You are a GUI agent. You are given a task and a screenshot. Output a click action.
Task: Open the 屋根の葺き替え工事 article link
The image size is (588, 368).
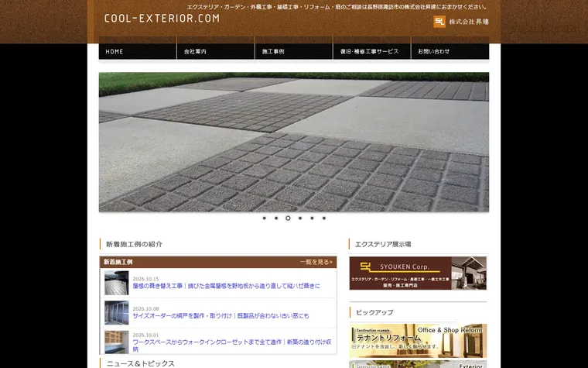pyautogui.click(x=227, y=286)
